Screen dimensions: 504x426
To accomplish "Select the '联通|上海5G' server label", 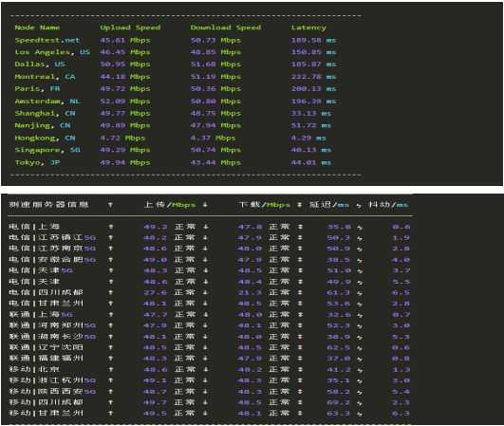I will pos(41,315).
